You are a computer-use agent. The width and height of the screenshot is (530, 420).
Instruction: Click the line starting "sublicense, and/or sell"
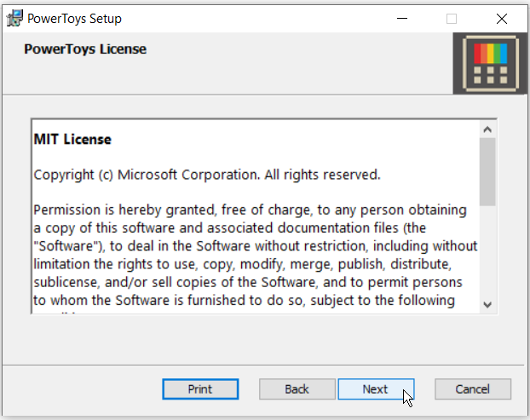(248, 283)
